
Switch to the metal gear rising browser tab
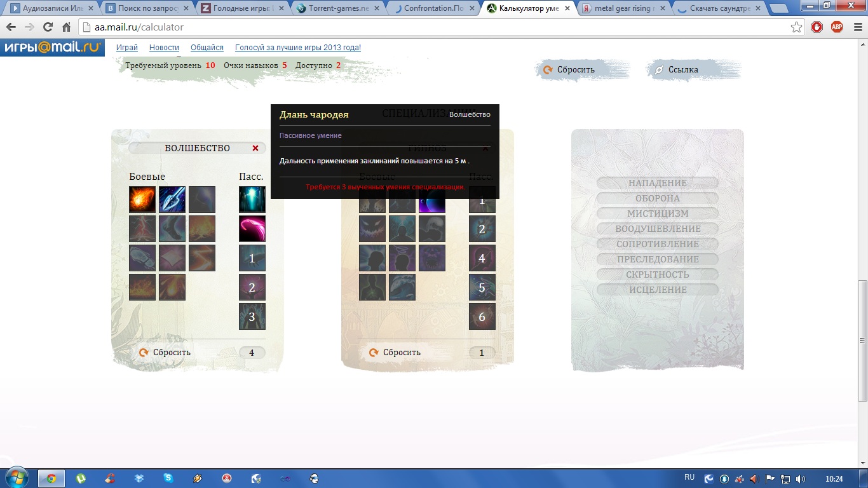(x=623, y=9)
